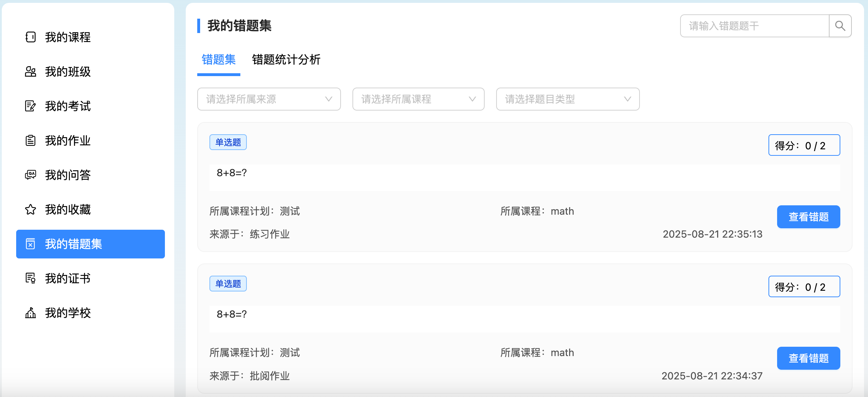The image size is (868, 397).
Task: Switch to the 错题统计分析 tab
Action: click(x=286, y=60)
